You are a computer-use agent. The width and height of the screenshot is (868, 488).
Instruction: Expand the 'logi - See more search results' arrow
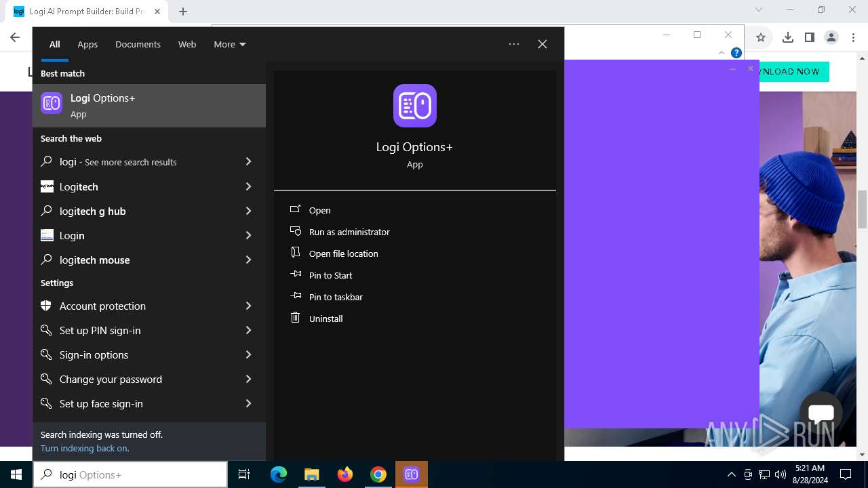[248, 162]
